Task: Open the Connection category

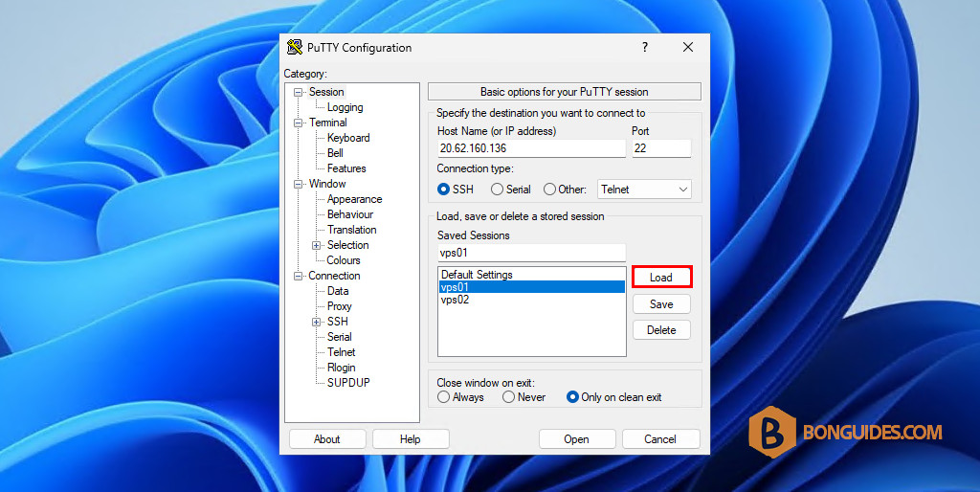Action: click(334, 276)
